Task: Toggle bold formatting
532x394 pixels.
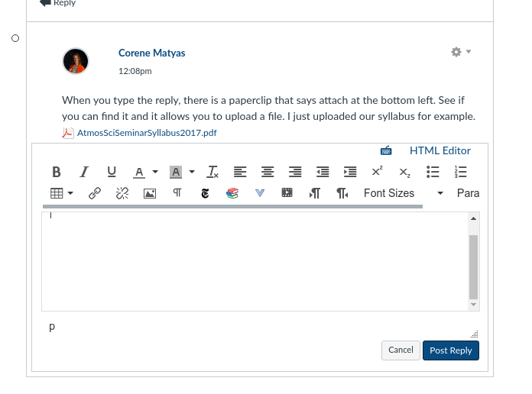Action: pyautogui.click(x=57, y=172)
